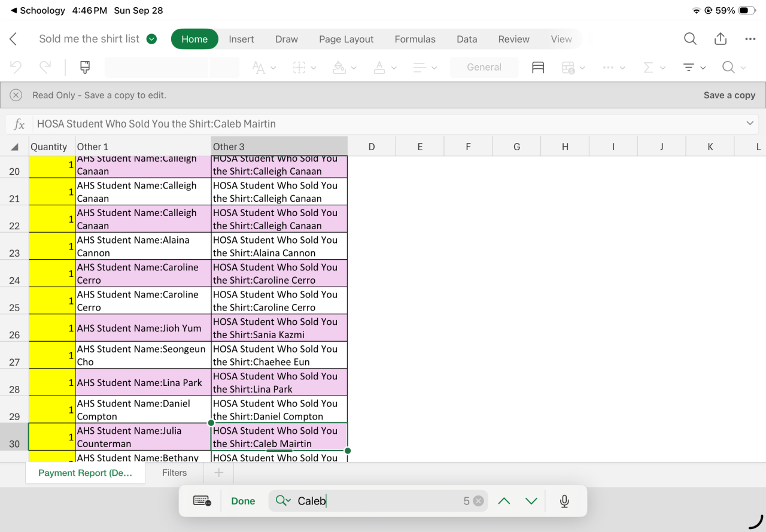This screenshot has width=766, height=532.
Task: Open search options beside the find field
Action: point(283,501)
